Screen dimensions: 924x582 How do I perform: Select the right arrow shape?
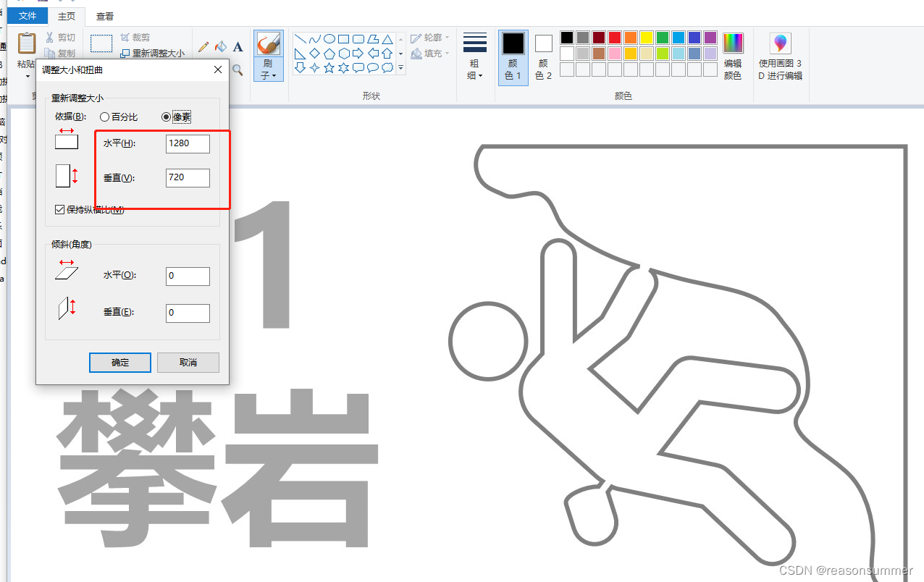click(x=358, y=54)
